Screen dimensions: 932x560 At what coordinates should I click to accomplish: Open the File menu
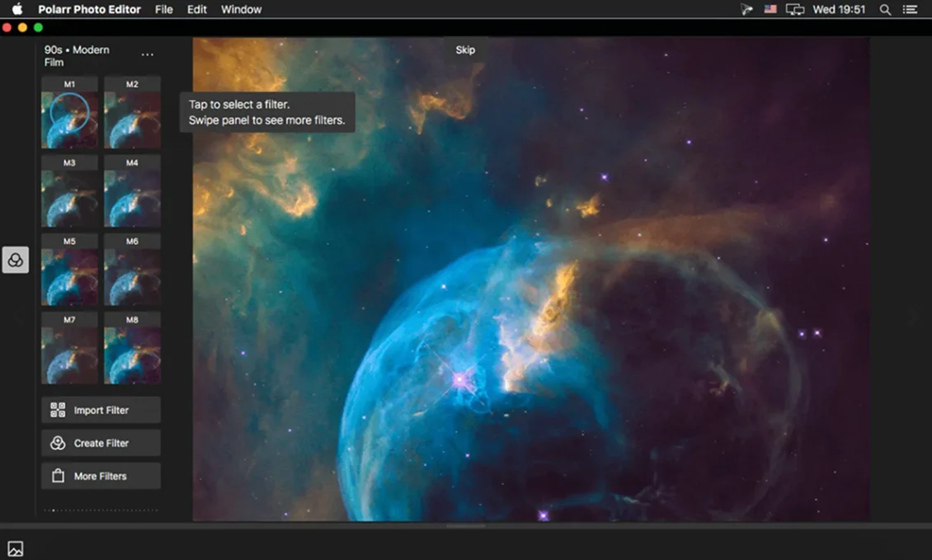[x=164, y=10]
